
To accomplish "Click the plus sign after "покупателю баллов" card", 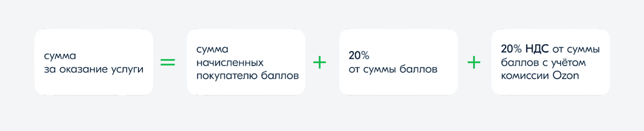I will (319, 62).
